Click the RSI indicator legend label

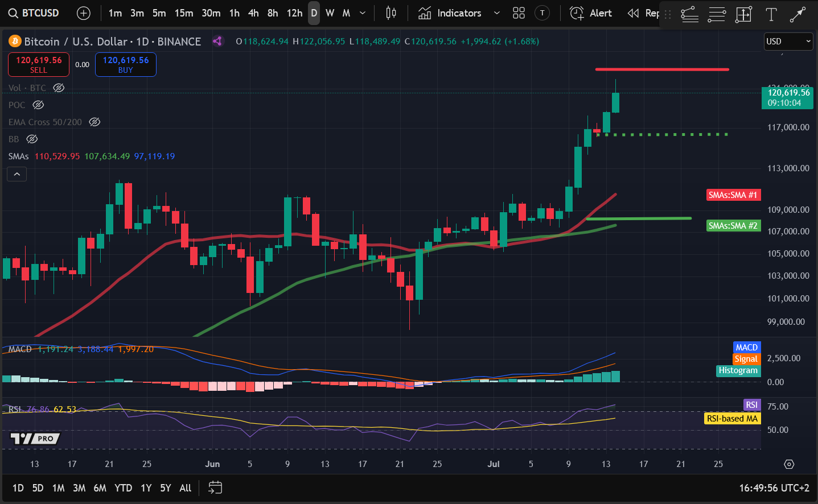click(15, 409)
